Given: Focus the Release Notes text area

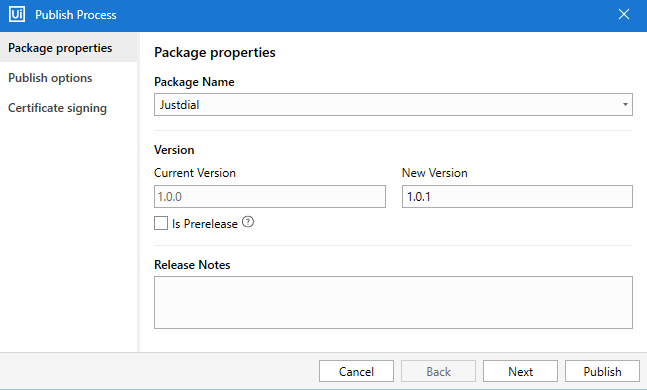Looking at the screenshot, I should (393, 303).
